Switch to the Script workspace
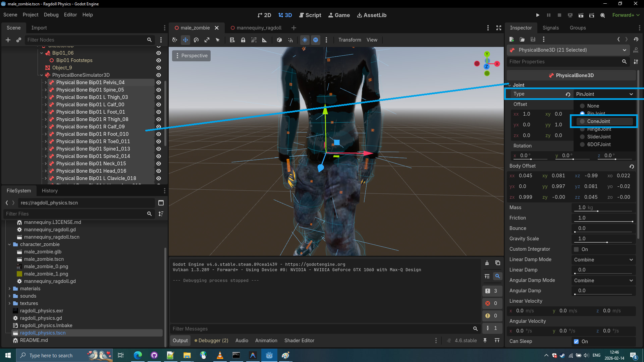 [310, 15]
